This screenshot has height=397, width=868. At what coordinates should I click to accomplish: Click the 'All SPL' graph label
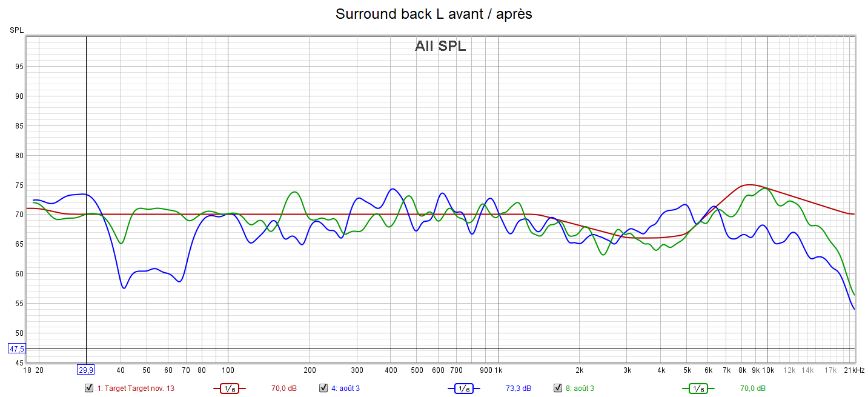(440, 46)
